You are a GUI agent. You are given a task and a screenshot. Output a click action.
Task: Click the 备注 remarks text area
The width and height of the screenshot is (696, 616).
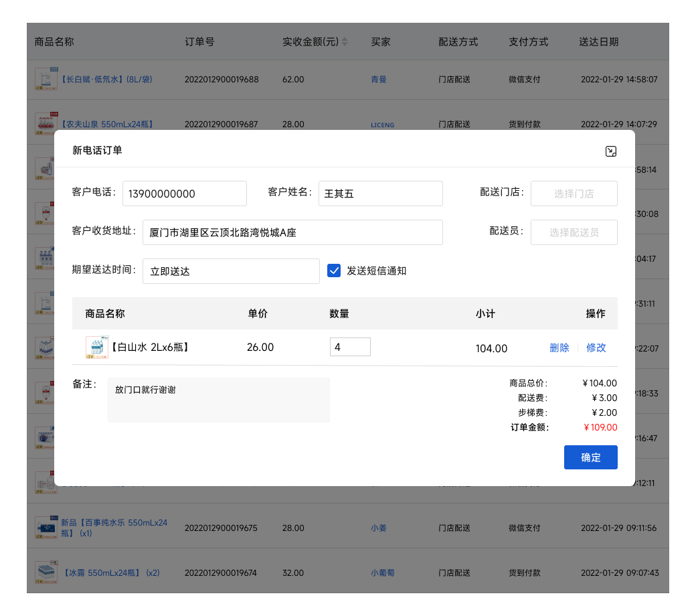[218, 400]
